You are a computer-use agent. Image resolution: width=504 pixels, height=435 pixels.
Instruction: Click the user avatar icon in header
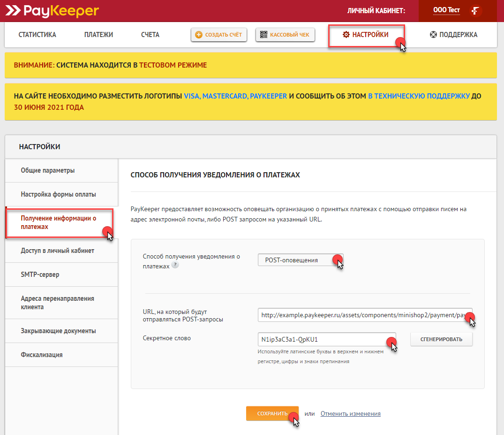coord(476,10)
